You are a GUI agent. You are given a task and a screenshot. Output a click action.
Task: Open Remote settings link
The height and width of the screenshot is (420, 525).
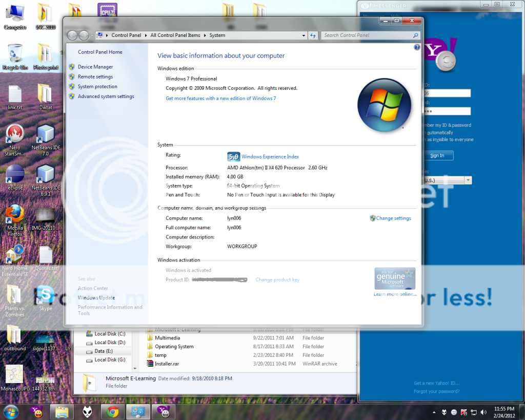click(x=95, y=77)
